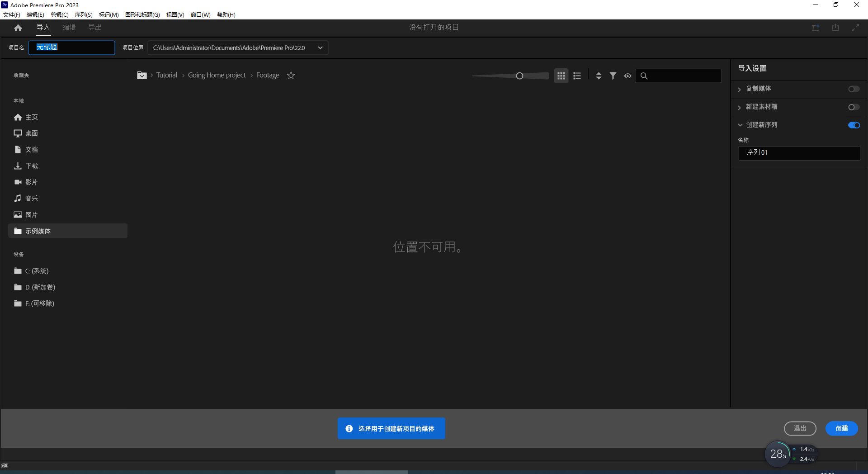Click the quick export share icon
868x474 pixels.
click(835, 28)
